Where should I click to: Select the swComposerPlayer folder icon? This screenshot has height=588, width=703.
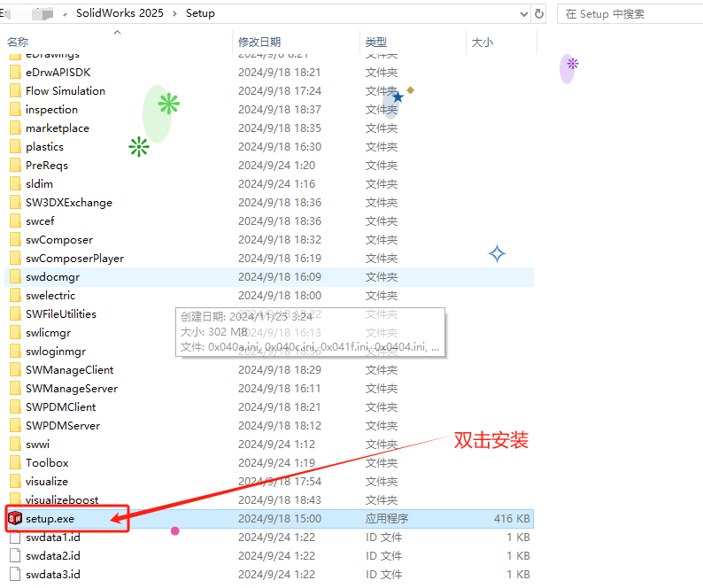15,259
